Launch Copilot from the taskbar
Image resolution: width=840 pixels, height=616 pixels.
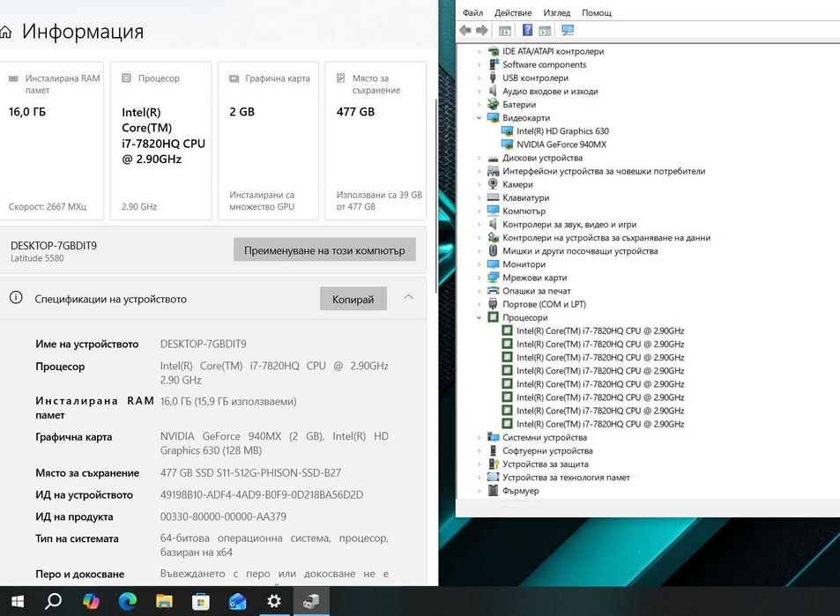[91, 602]
